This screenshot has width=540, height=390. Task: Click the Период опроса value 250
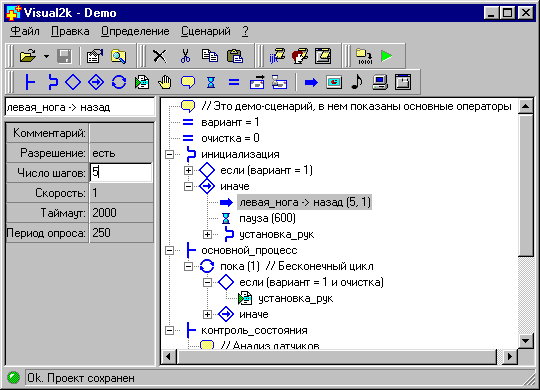(x=121, y=233)
